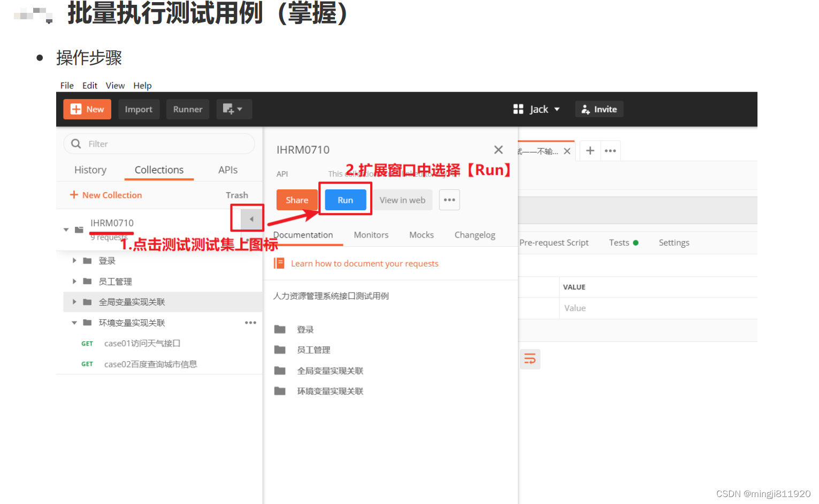Image resolution: width=819 pixels, height=504 pixels.
Task: Switch to the APIs tab
Action: (228, 170)
